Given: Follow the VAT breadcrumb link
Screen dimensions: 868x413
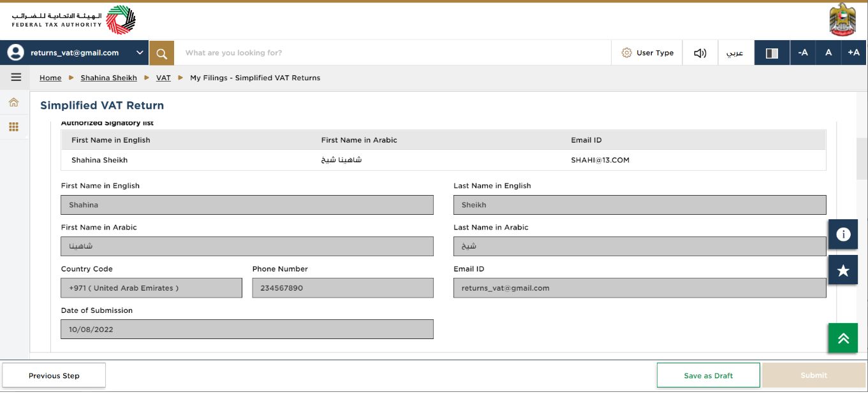Looking at the screenshot, I should (x=163, y=78).
